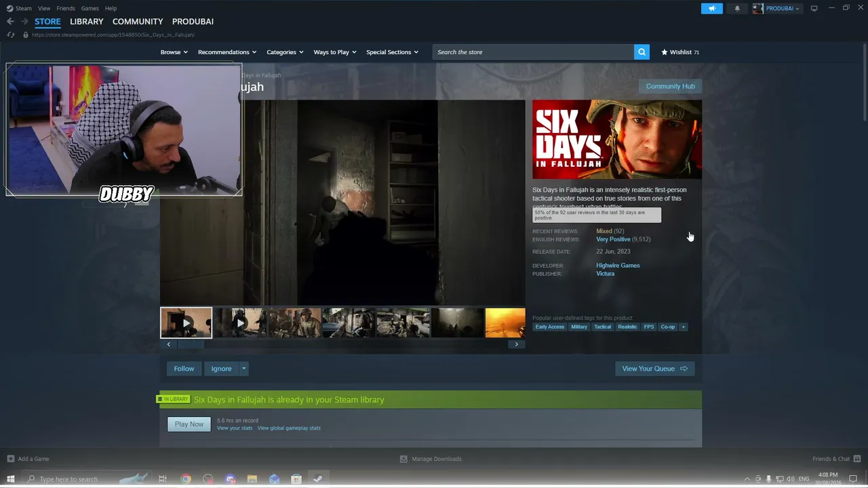This screenshot has width=868, height=488.
Task: Click the plus button to add a tag
Action: pyautogui.click(x=683, y=327)
